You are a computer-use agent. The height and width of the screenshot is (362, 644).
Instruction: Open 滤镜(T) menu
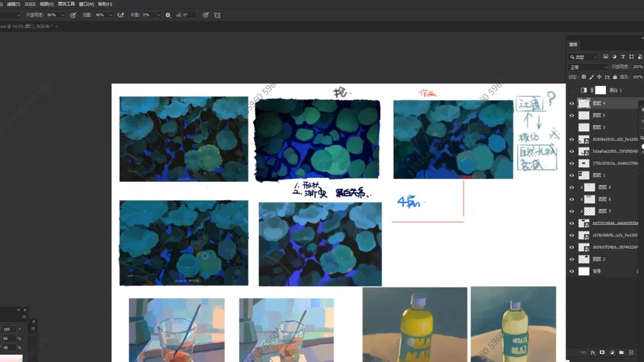point(13,4)
